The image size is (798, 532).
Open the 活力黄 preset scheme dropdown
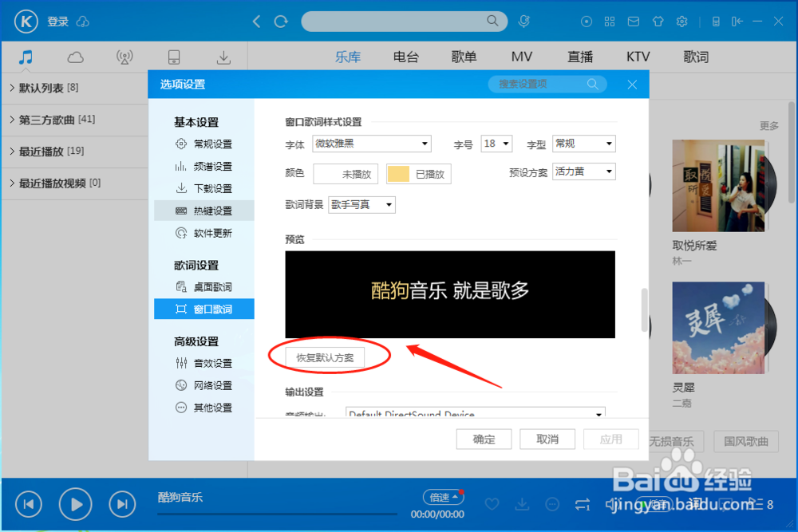click(583, 171)
